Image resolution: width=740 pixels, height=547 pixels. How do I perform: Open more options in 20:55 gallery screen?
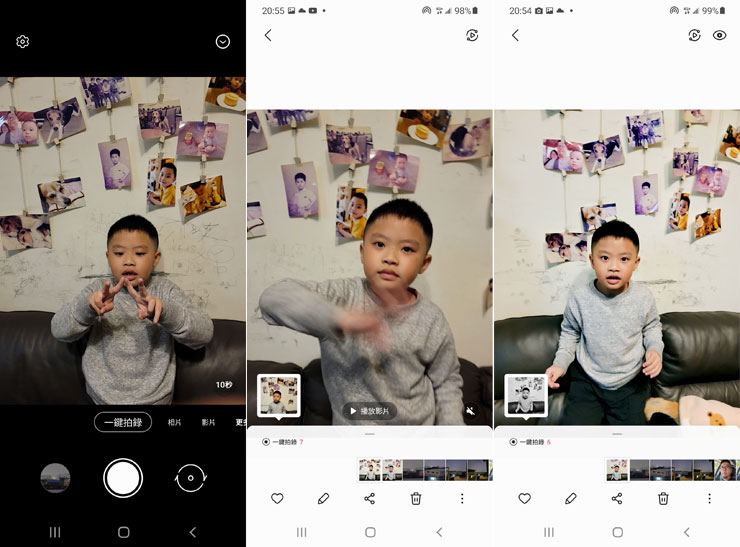pyautogui.click(x=462, y=498)
